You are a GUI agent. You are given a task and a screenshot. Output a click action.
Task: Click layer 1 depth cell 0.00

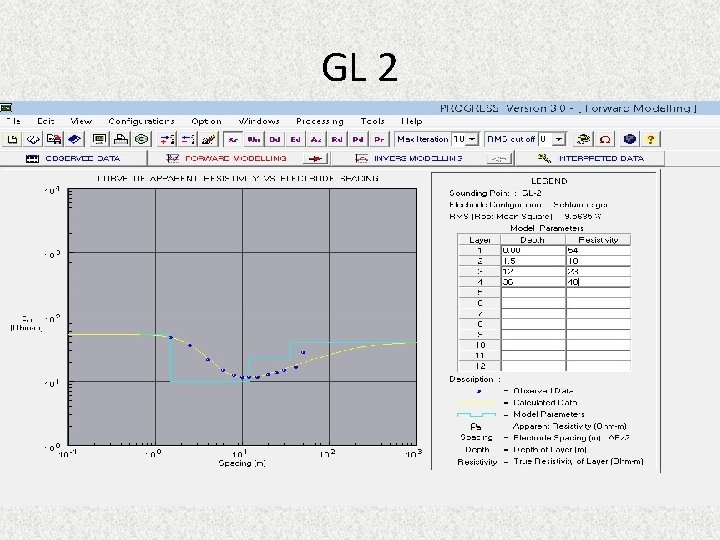pyautogui.click(x=533, y=250)
